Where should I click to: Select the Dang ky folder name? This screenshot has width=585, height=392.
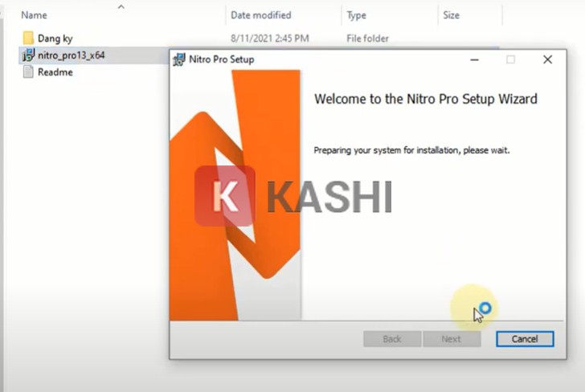[x=55, y=39]
